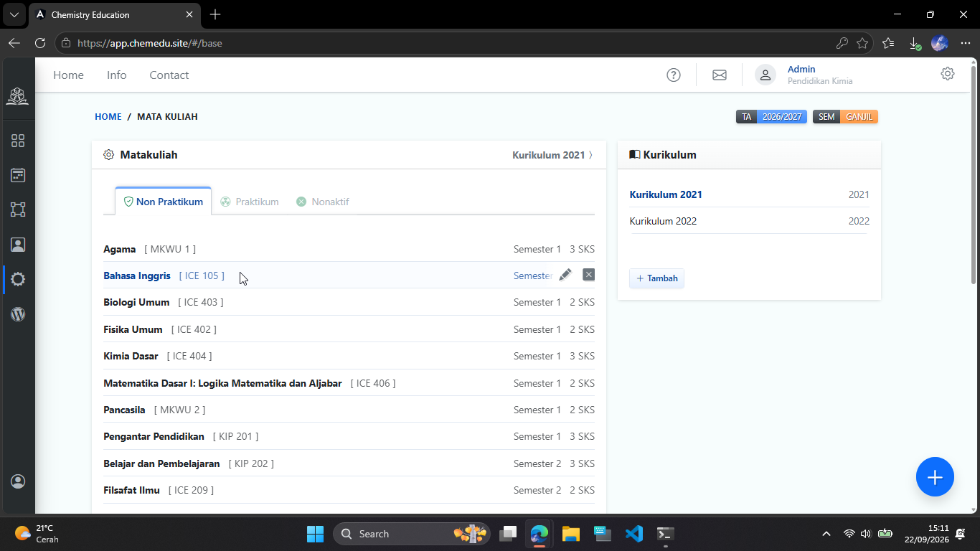The image size is (980, 551).
Task: Open the WordPress icon in sidebar
Action: click(x=18, y=314)
